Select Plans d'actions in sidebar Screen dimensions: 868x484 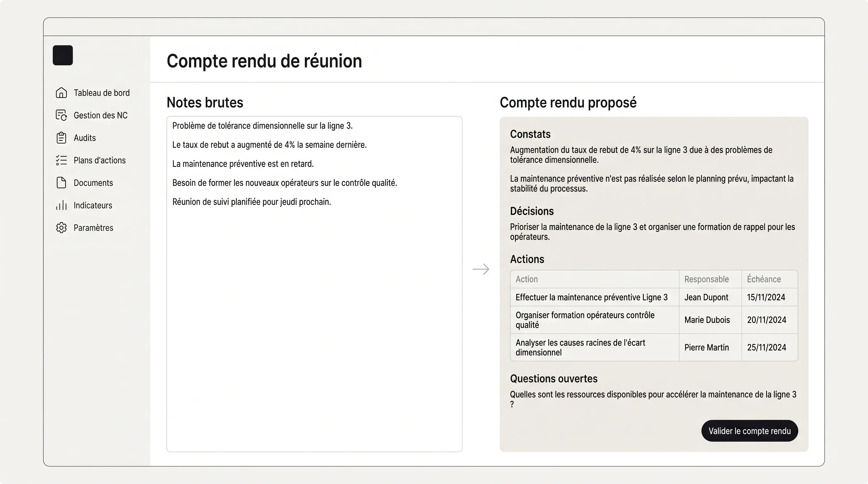click(x=99, y=161)
